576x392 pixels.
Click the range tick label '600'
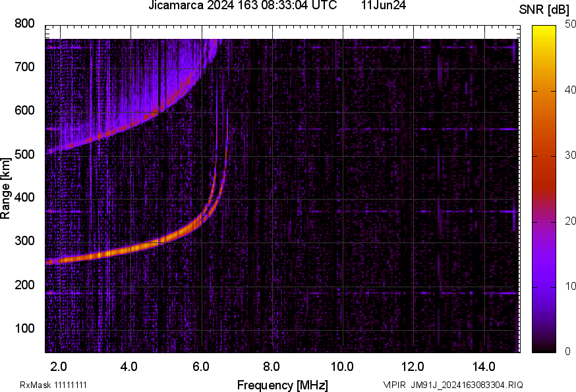click(x=24, y=110)
